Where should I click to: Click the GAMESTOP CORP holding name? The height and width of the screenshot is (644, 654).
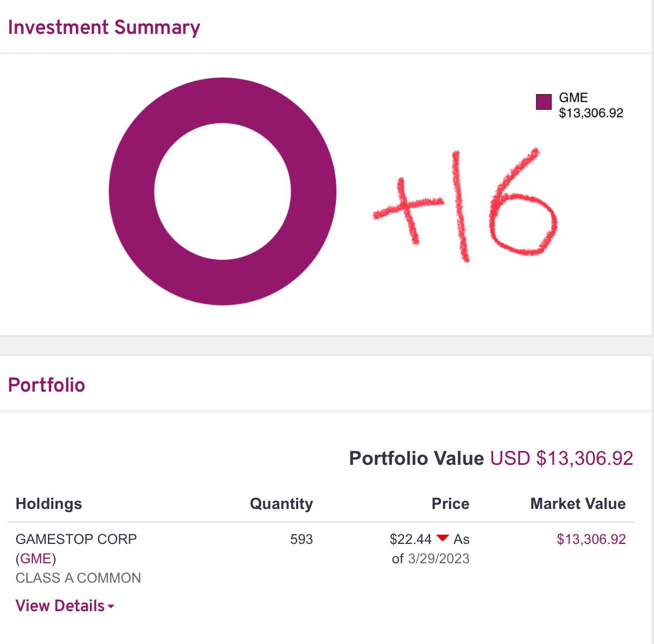point(76,539)
